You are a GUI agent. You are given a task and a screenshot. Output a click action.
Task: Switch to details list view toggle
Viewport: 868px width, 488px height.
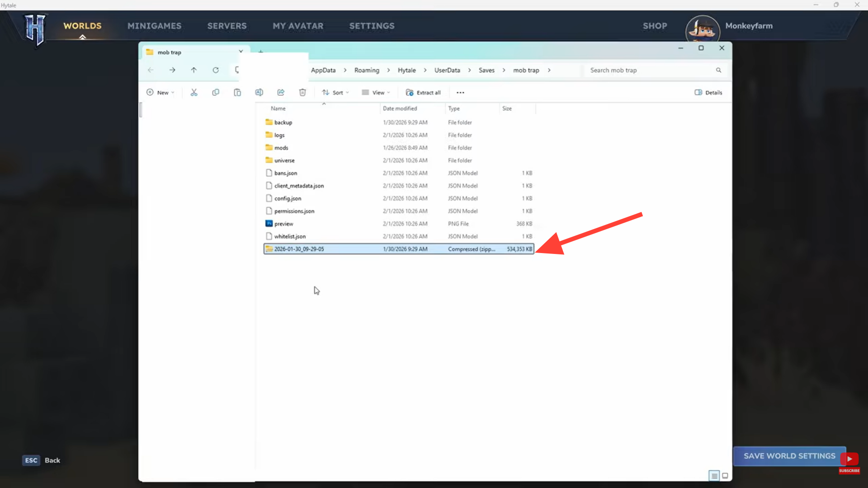pyautogui.click(x=714, y=476)
